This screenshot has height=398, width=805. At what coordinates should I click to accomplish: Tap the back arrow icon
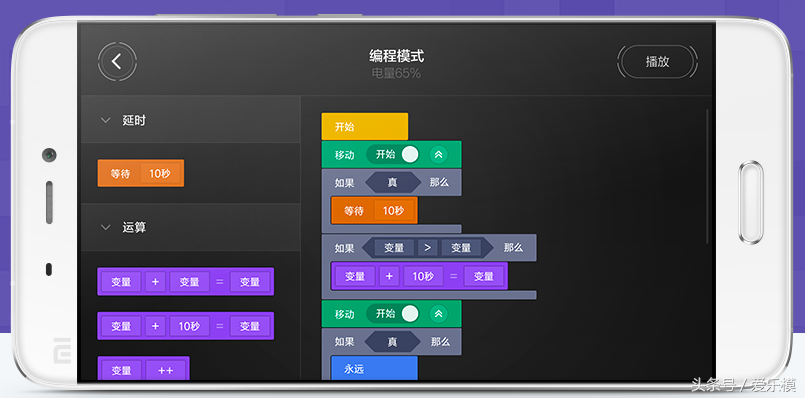pyautogui.click(x=117, y=62)
